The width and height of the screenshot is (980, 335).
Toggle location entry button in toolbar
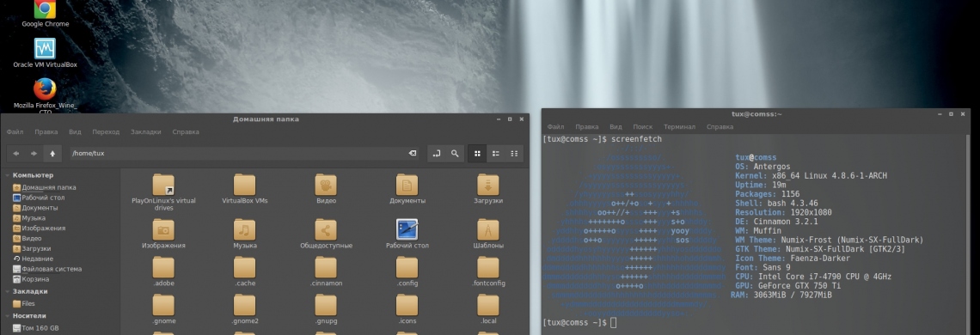pyautogui.click(x=436, y=153)
